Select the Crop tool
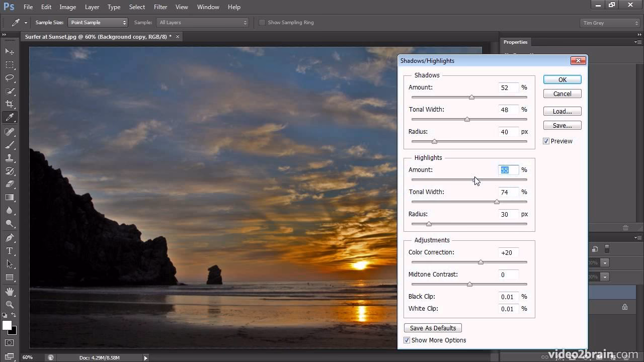The image size is (644, 362). tap(10, 104)
